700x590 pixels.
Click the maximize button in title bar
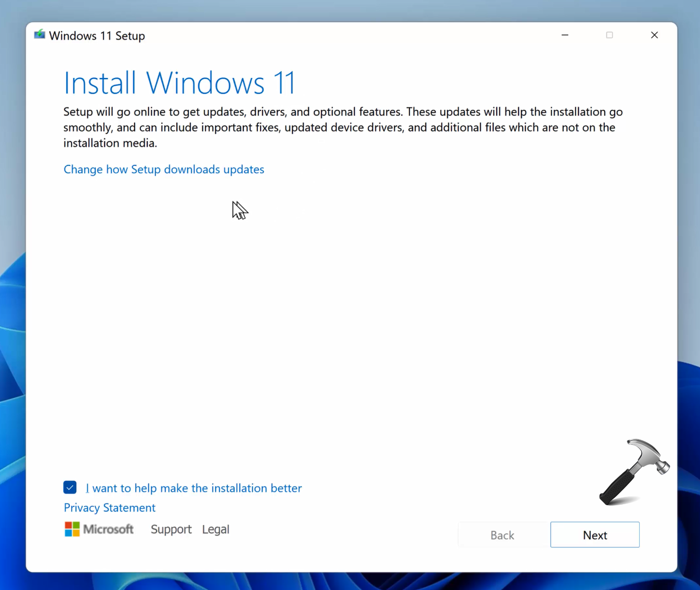click(610, 35)
